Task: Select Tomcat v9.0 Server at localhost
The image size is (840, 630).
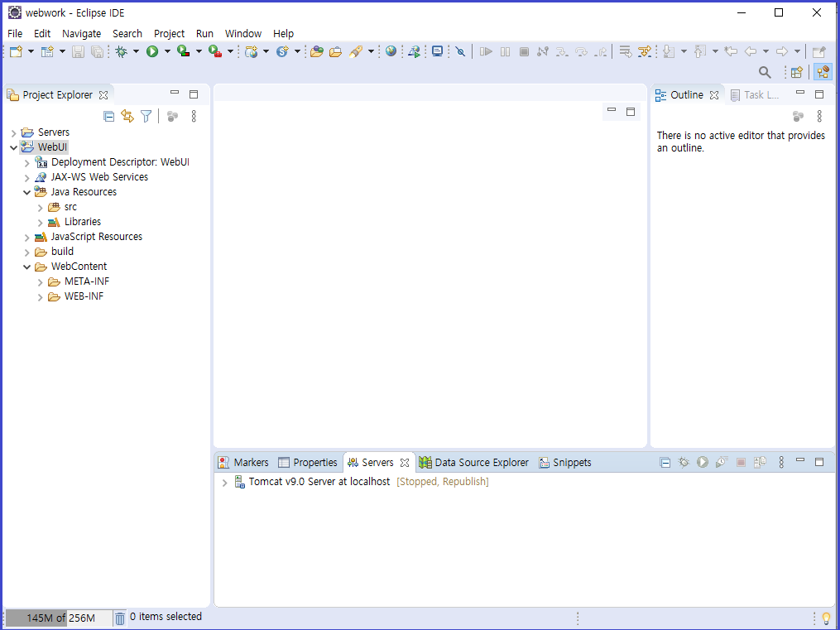Action: pos(319,482)
